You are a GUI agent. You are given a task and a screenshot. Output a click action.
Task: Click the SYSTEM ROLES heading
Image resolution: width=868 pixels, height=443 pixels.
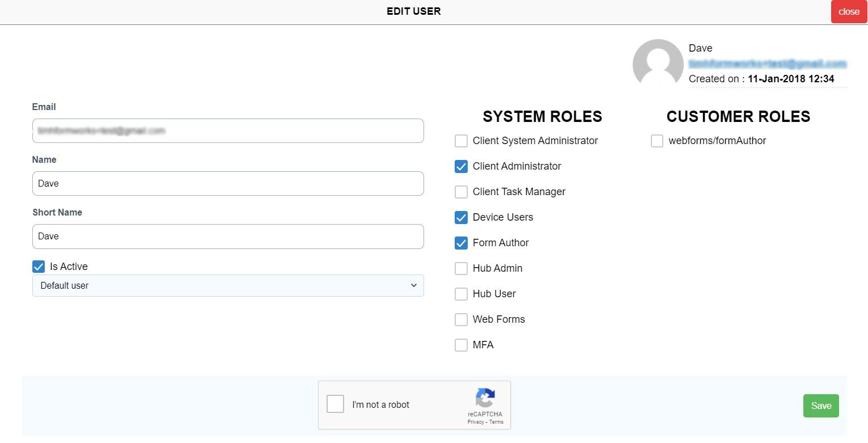[543, 116]
